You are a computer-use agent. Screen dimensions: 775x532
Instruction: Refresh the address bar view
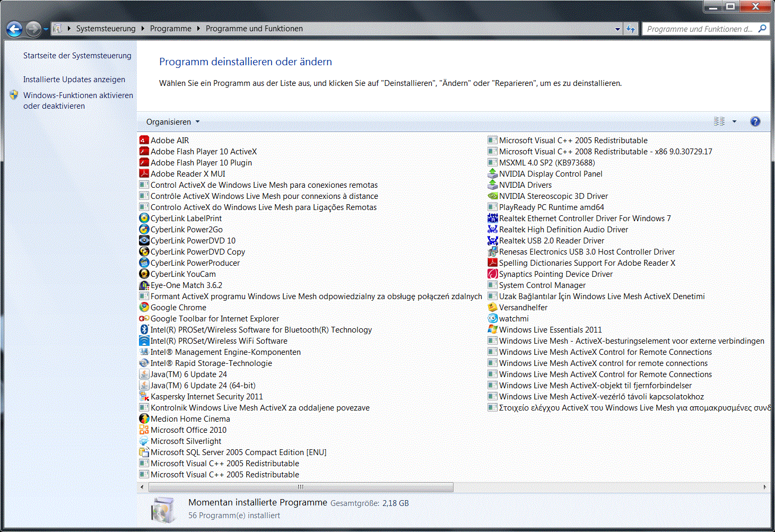631,29
